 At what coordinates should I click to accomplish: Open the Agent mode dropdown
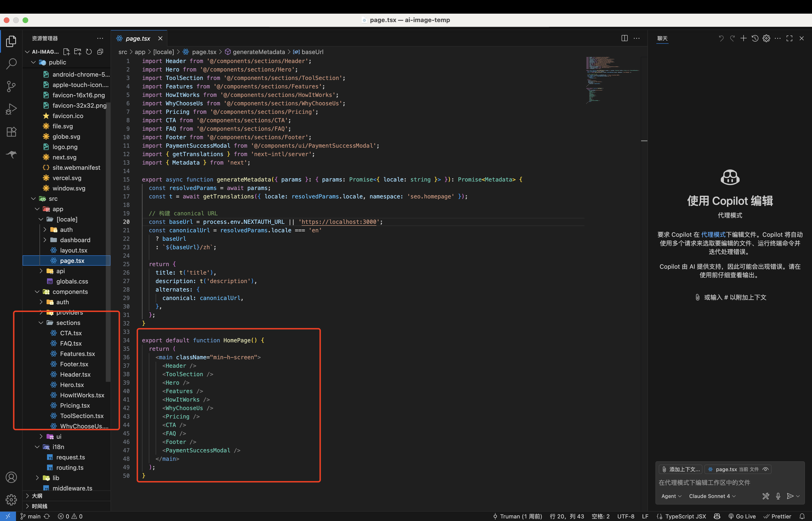click(671, 496)
